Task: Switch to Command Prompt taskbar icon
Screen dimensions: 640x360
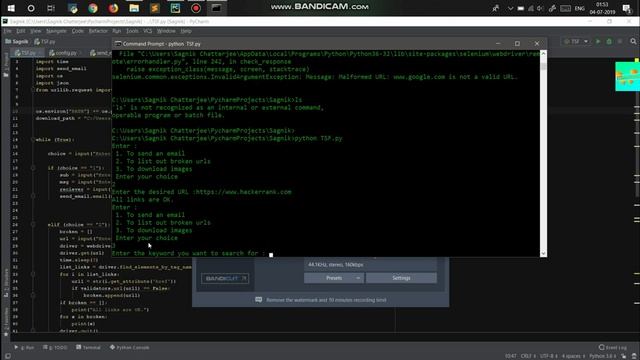Action: click(216, 8)
